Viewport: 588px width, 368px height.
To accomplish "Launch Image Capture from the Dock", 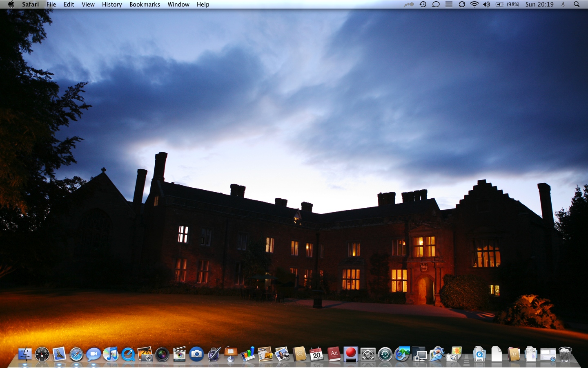I will click(145, 354).
